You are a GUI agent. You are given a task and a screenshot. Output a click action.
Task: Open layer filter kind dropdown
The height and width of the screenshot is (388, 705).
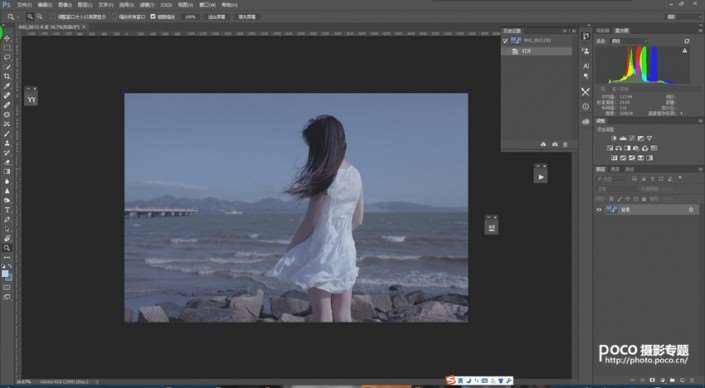point(612,179)
